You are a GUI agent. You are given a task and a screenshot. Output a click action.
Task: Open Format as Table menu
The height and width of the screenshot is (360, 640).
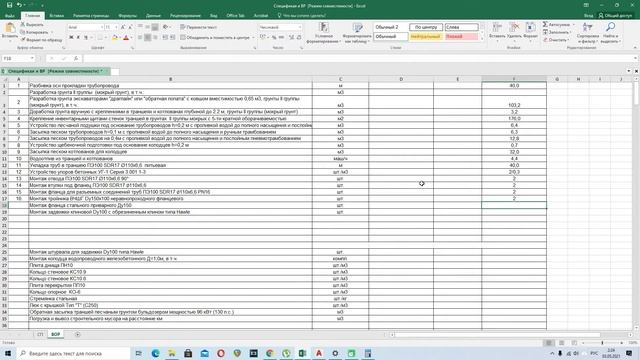point(358,33)
